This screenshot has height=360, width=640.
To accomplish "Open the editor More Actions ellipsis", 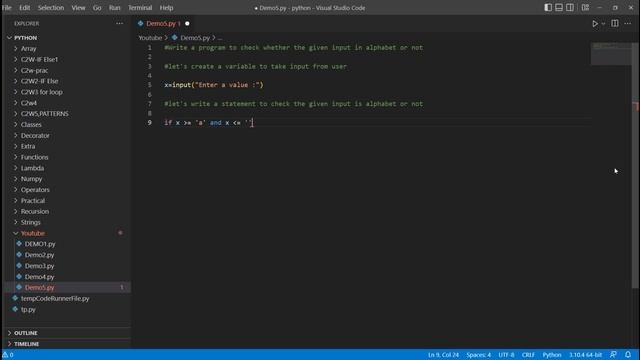I will pos(628,24).
